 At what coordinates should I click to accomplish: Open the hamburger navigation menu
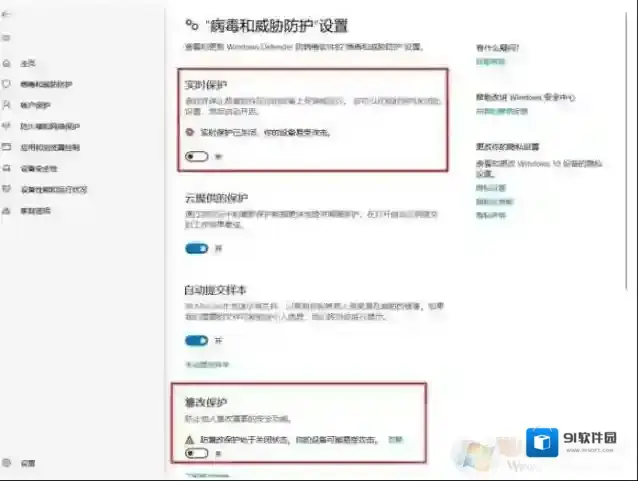point(8,38)
